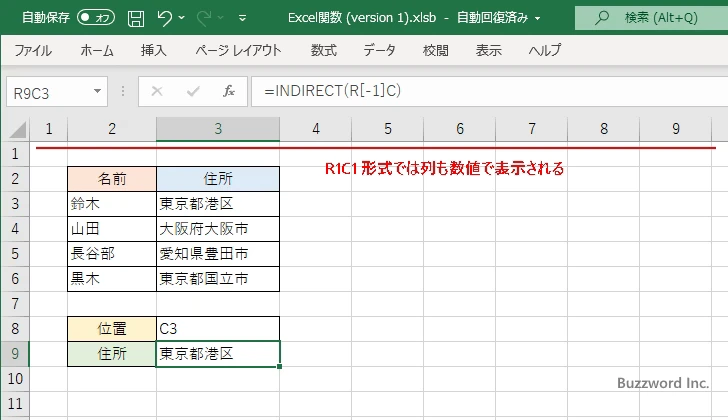Open the 校閲 ribbon tab
Viewport: 728px width, 420px height.
coord(436,50)
